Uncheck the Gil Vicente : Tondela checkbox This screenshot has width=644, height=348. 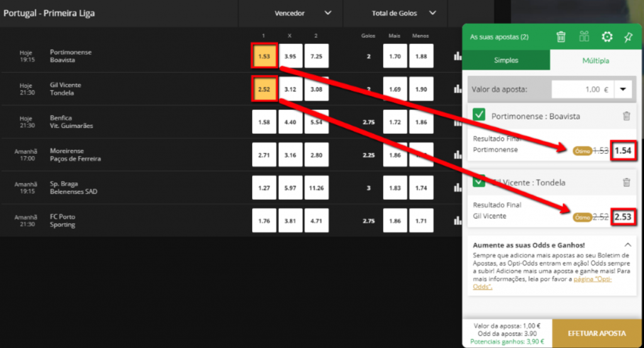point(479,182)
